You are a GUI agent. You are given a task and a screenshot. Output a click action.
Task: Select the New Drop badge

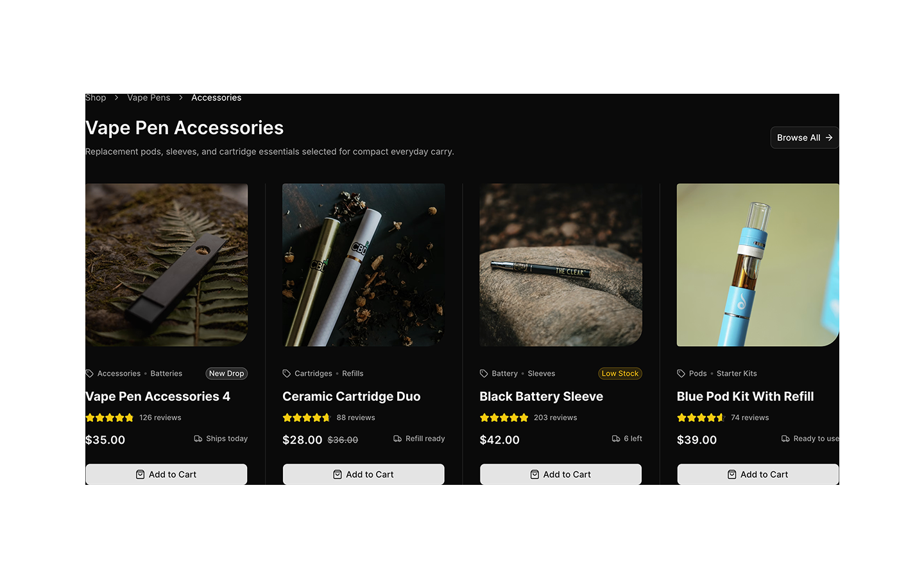[x=227, y=374]
